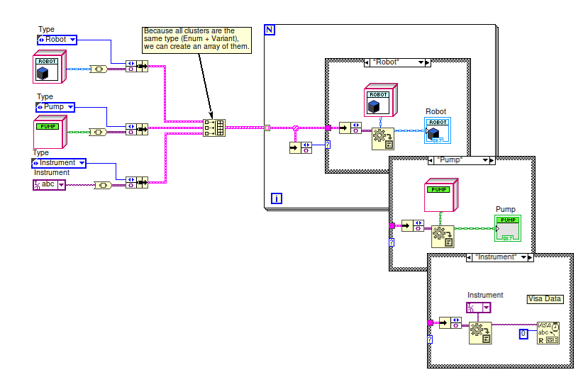
Task: Select the Robot object indicator terminal
Action: tap(438, 130)
